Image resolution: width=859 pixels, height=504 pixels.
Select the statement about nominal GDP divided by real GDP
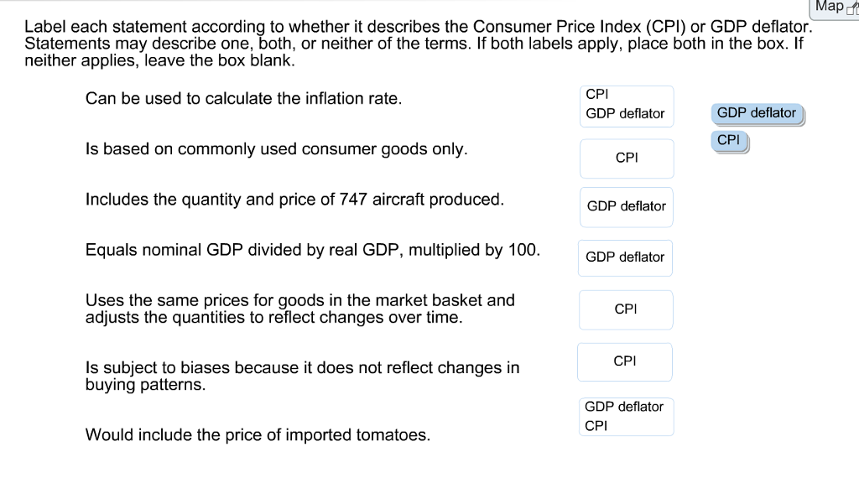coord(315,250)
